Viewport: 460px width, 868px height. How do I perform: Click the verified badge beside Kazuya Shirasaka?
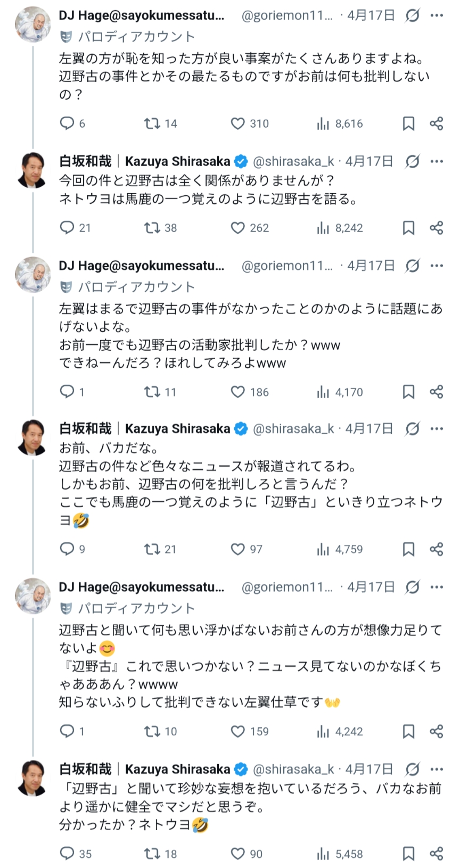pyautogui.click(x=241, y=161)
